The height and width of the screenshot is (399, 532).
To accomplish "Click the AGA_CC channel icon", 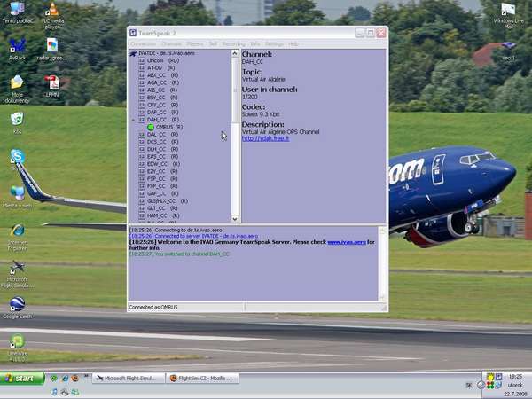I will point(142,82).
